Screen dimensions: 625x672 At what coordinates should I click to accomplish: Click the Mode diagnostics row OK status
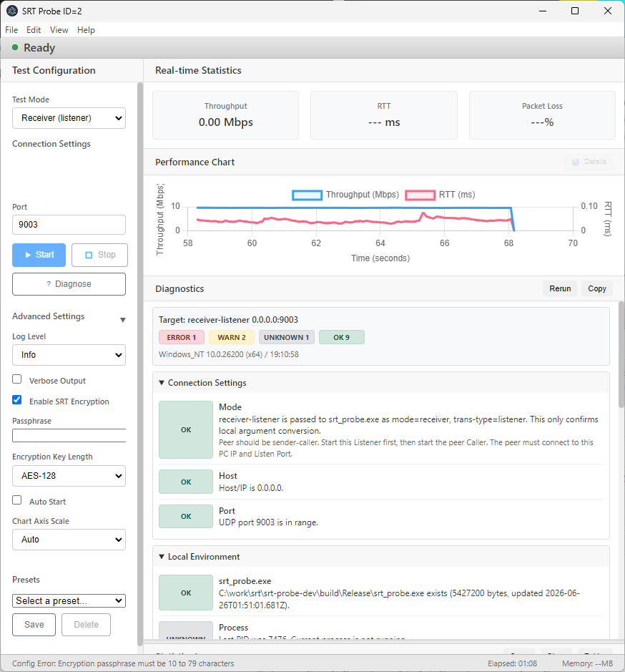point(186,430)
